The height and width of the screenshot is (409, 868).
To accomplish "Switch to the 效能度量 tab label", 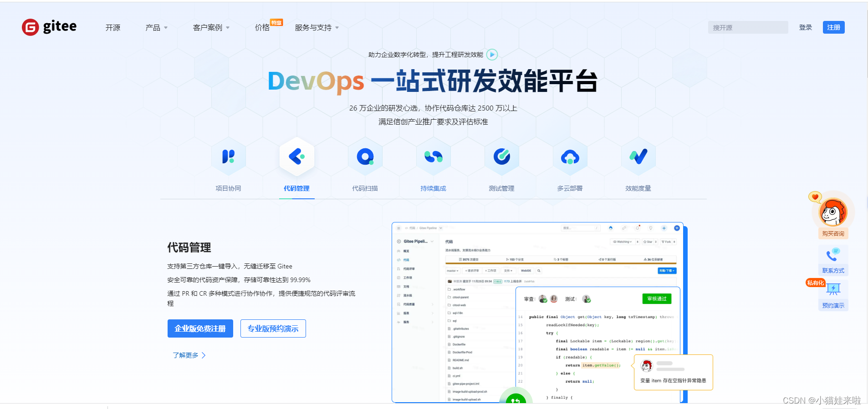I will 638,188.
